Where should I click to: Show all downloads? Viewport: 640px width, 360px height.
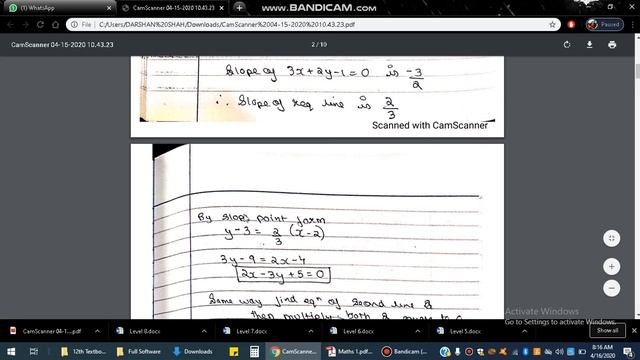click(x=607, y=331)
